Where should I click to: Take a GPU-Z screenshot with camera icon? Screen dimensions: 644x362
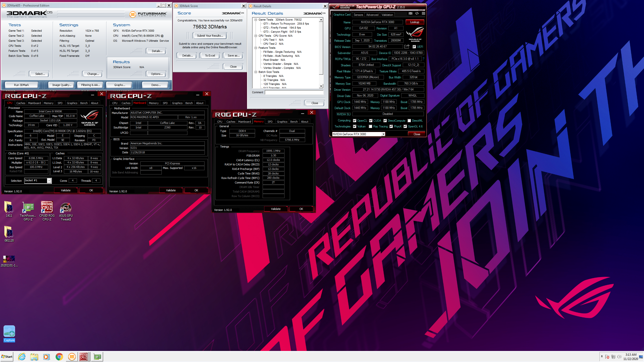tap(411, 14)
